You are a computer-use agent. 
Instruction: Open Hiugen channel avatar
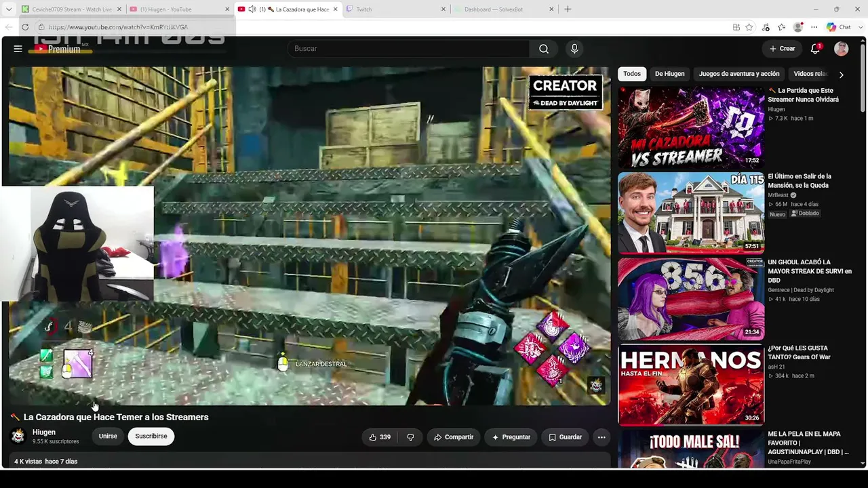coord(18,436)
